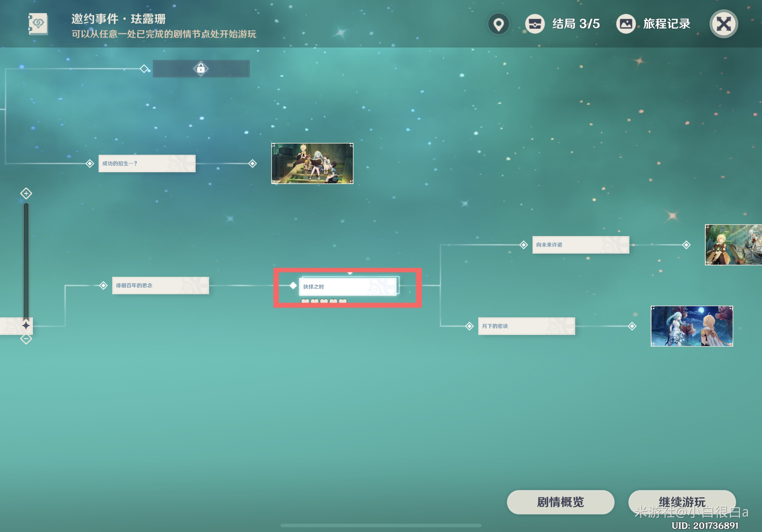The image size is (762, 532).
Task: Click the location pin icon
Action: pos(498,24)
